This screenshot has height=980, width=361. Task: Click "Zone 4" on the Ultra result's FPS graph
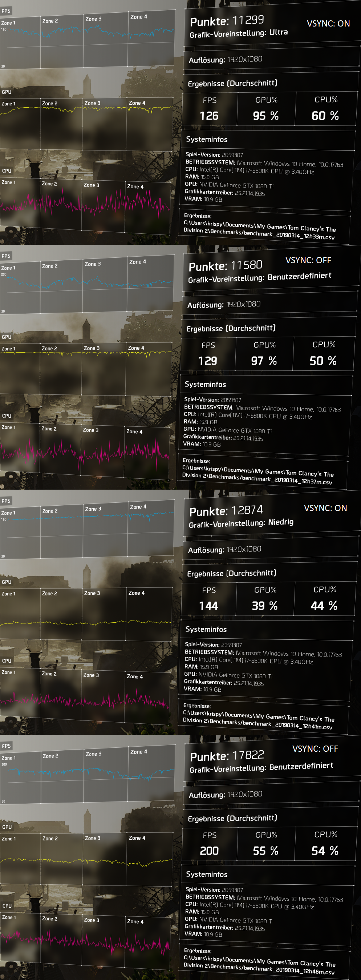[x=139, y=17]
